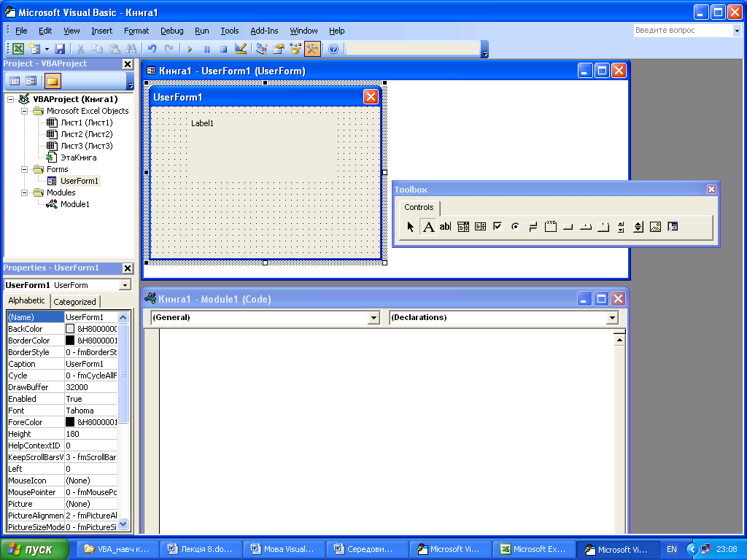Switch to Microsoft Ex... taskbar button

(x=533, y=549)
